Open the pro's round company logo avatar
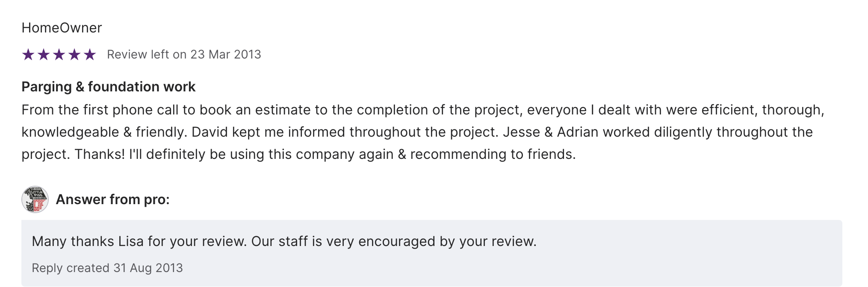The image size is (868, 287). click(35, 199)
